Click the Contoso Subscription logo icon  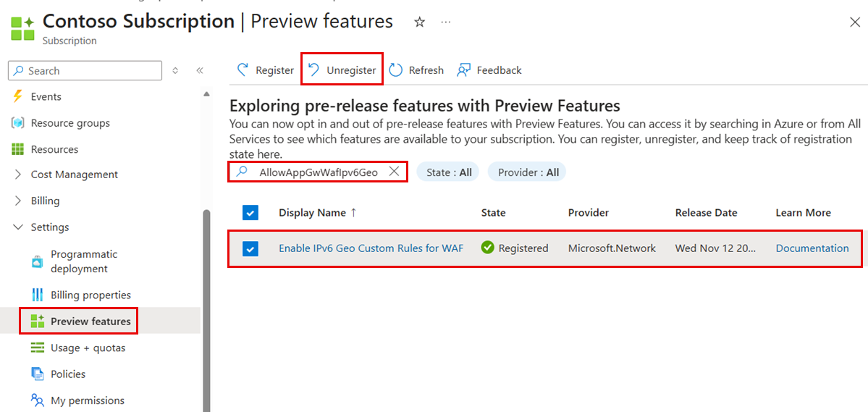coord(22,28)
